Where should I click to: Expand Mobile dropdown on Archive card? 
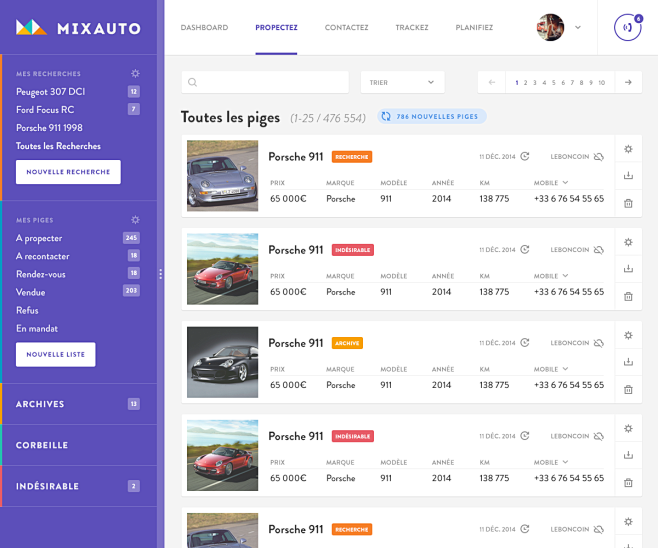(x=565, y=369)
